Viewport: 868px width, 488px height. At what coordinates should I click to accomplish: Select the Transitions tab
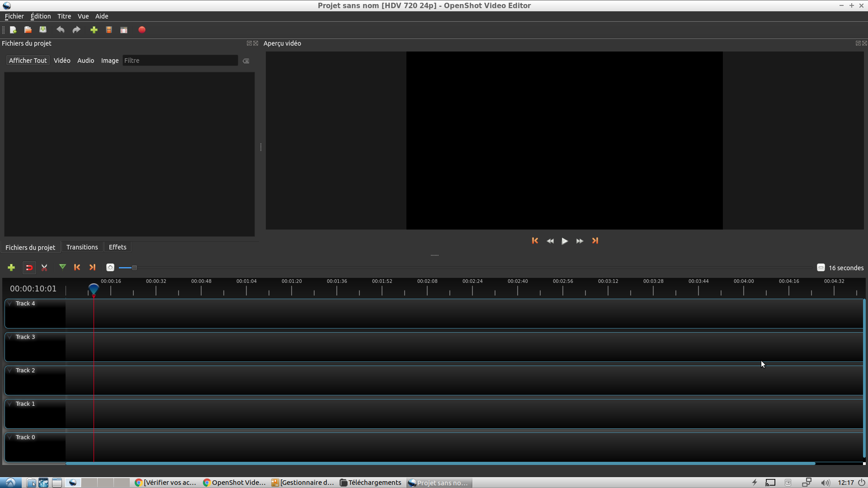[x=82, y=247]
